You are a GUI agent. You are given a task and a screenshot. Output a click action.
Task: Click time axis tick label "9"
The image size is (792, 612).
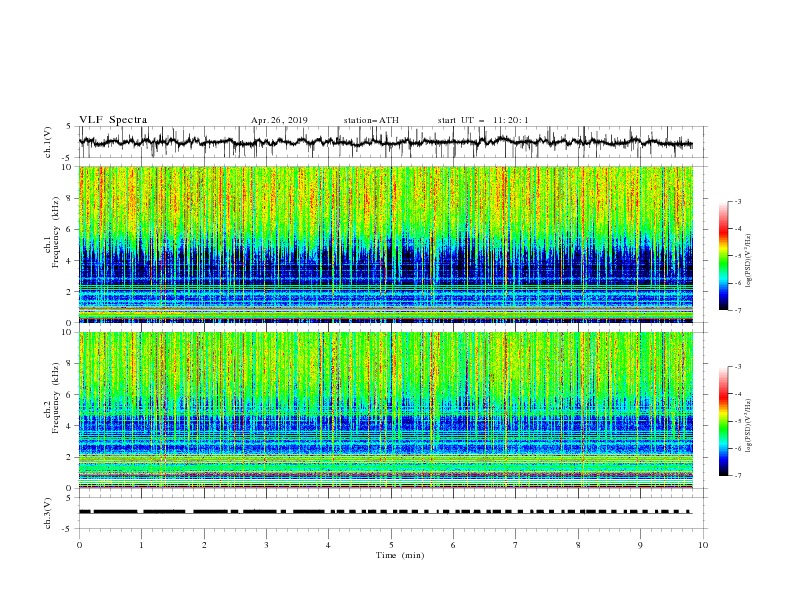[640, 545]
